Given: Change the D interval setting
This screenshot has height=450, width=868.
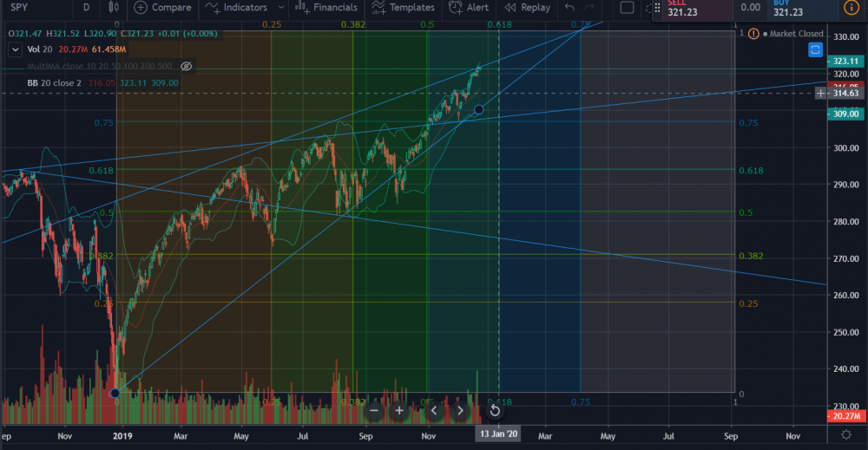Looking at the screenshot, I should point(86,8).
